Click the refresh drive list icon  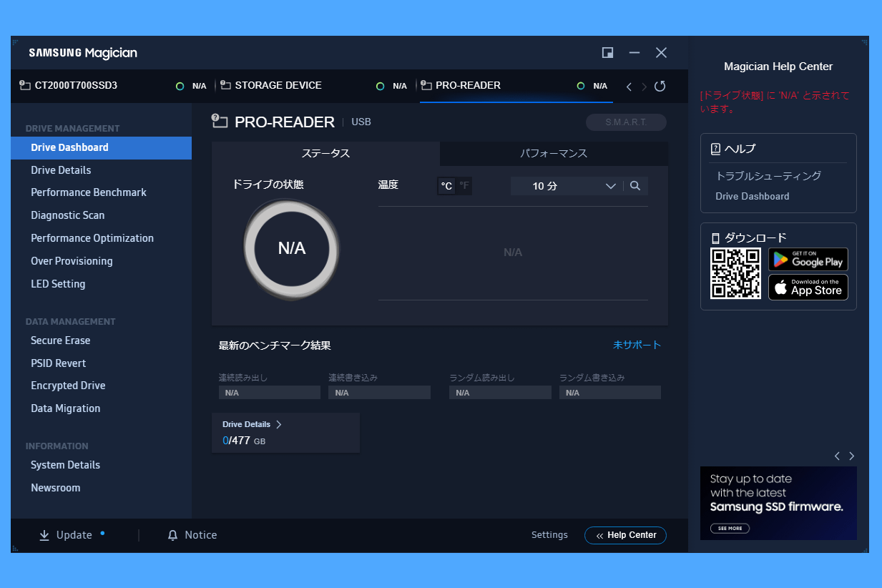click(660, 86)
